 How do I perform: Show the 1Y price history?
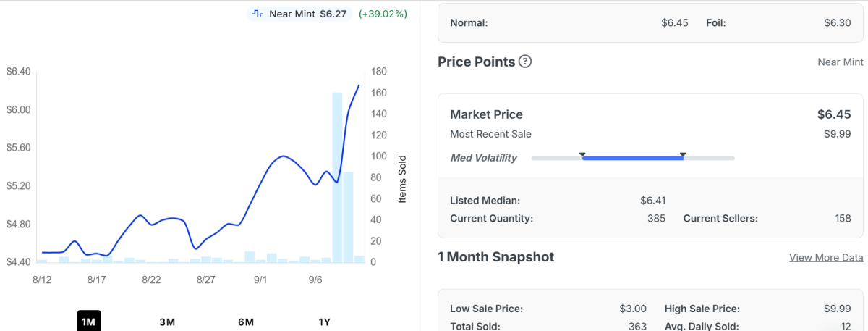click(325, 322)
